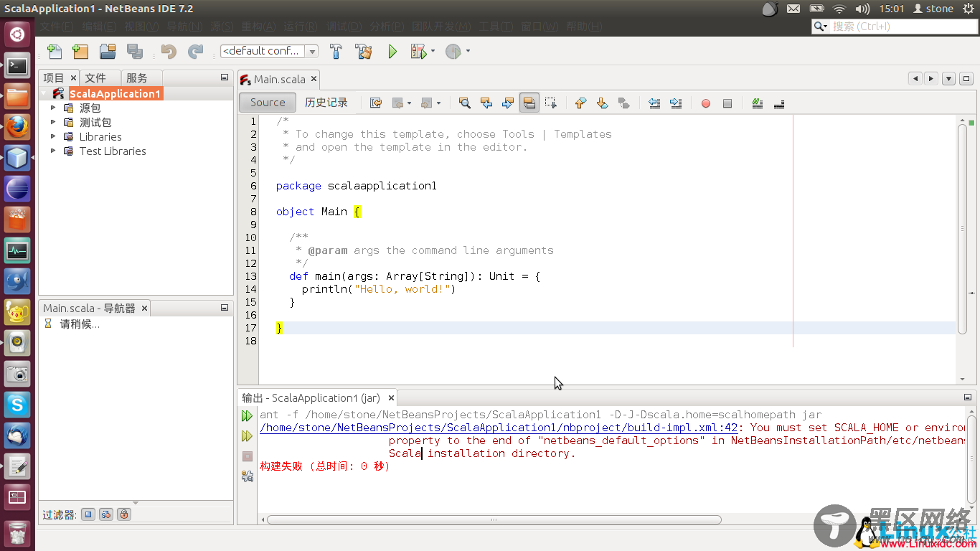Click Previous Bookmark icon in editor toolbar
Viewport: 980px width, 551px height.
pos(580,103)
